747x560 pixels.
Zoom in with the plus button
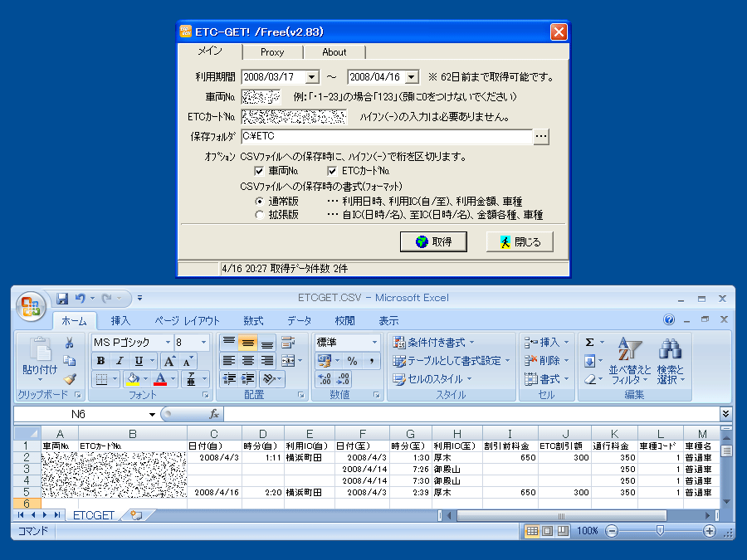click(x=710, y=530)
